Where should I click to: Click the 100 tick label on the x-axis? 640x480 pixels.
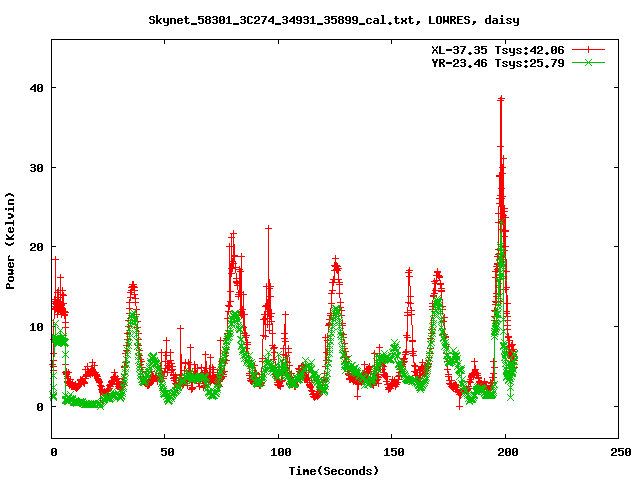point(279,452)
